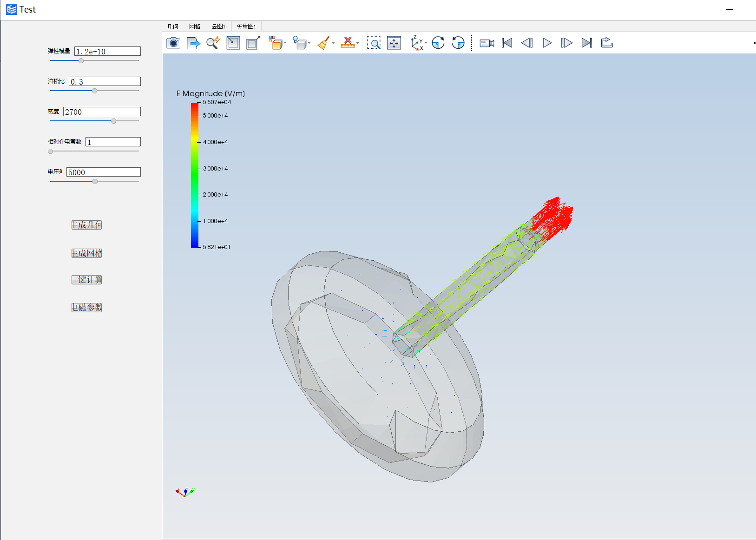Click the 生成几何 button
Viewport: 756px width, 540px height.
tap(87, 225)
